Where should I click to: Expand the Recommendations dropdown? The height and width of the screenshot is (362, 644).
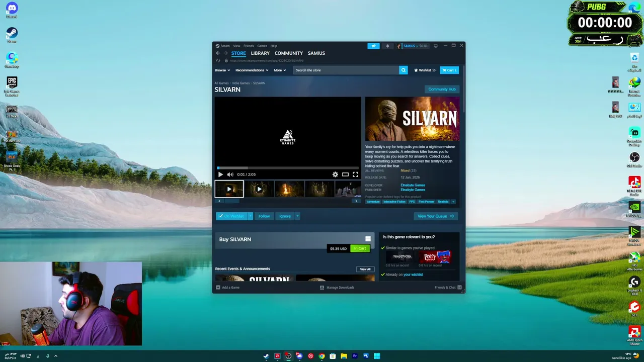(252, 70)
